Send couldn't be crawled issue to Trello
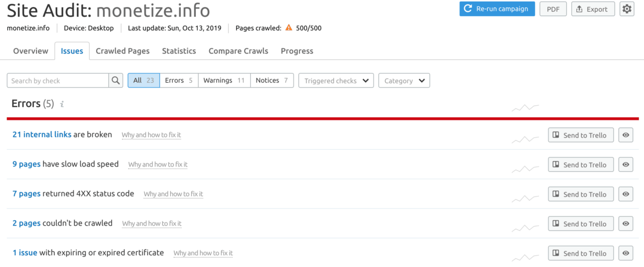The image size is (644, 267). pos(580,224)
